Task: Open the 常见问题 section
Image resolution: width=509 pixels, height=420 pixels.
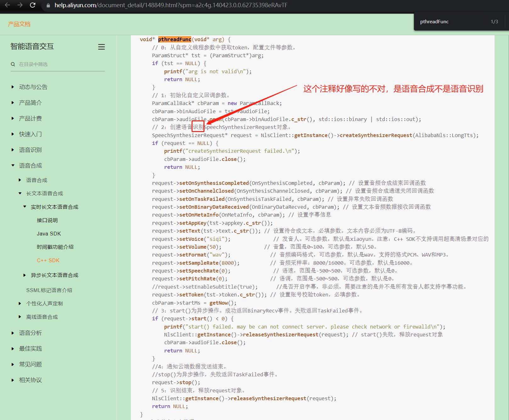Action: click(x=30, y=364)
